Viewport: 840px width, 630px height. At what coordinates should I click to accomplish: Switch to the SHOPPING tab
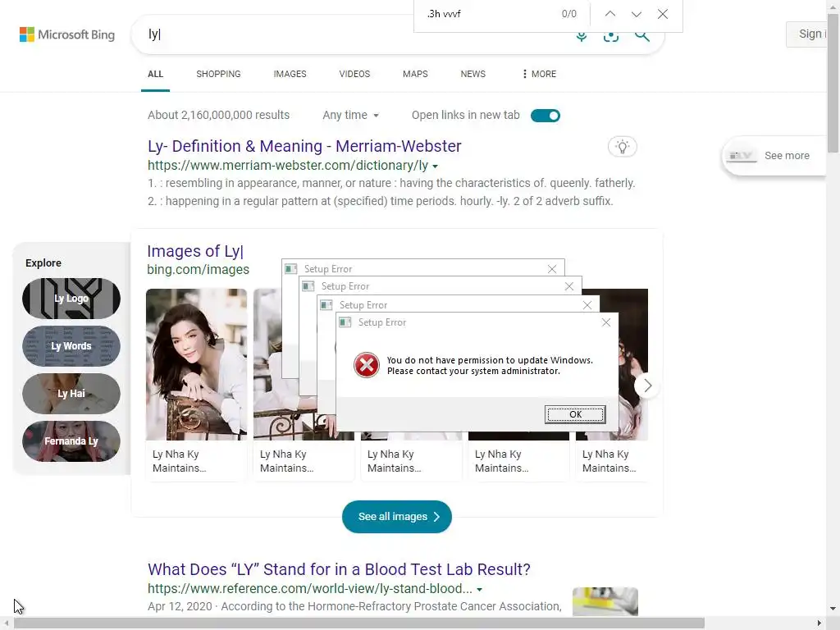point(218,74)
